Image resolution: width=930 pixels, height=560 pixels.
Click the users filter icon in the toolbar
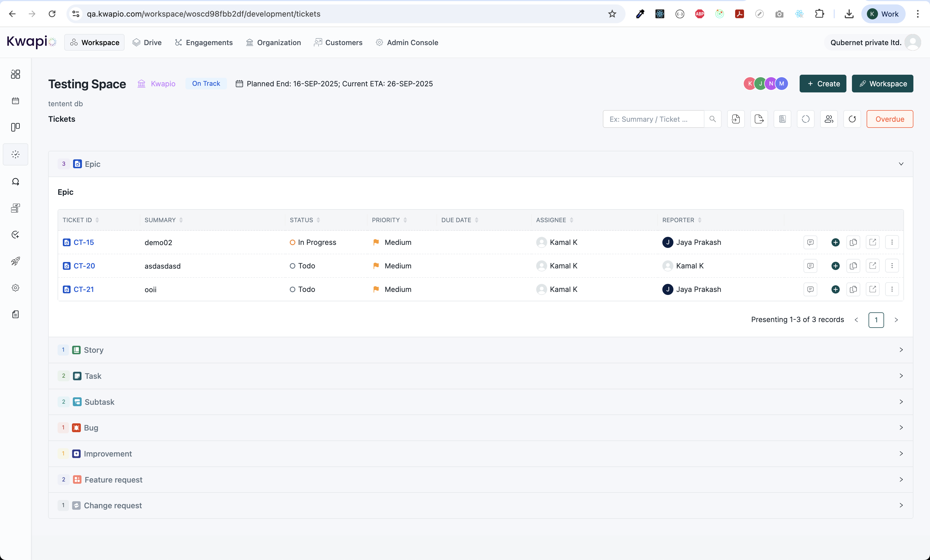pyautogui.click(x=828, y=119)
